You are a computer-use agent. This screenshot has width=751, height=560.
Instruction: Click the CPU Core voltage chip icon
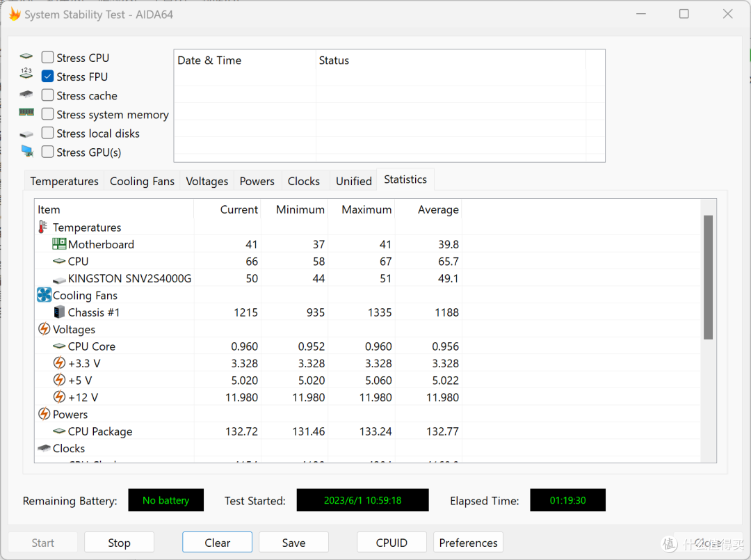[59, 346]
